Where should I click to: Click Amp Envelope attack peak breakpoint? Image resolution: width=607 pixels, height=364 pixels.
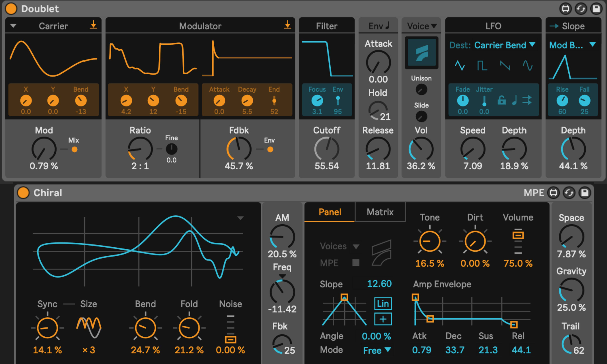pyautogui.click(x=415, y=297)
